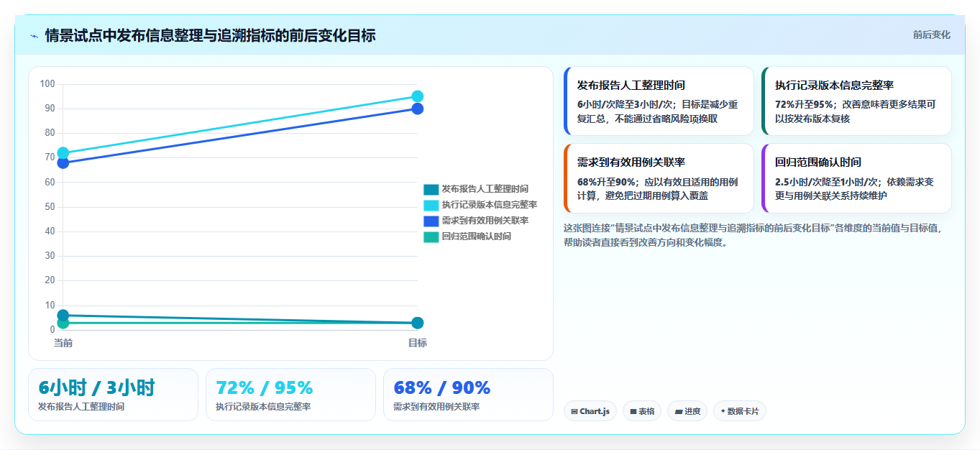Screen dimensions: 980x450
Task: Toggle legend swatch for 回归范围确认时间
Action: (x=431, y=237)
